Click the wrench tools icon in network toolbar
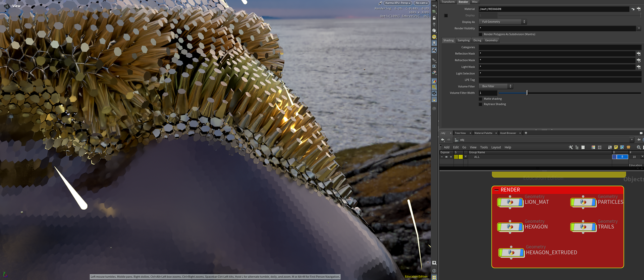This screenshot has width=644, height=280. [x=571, y=147]
